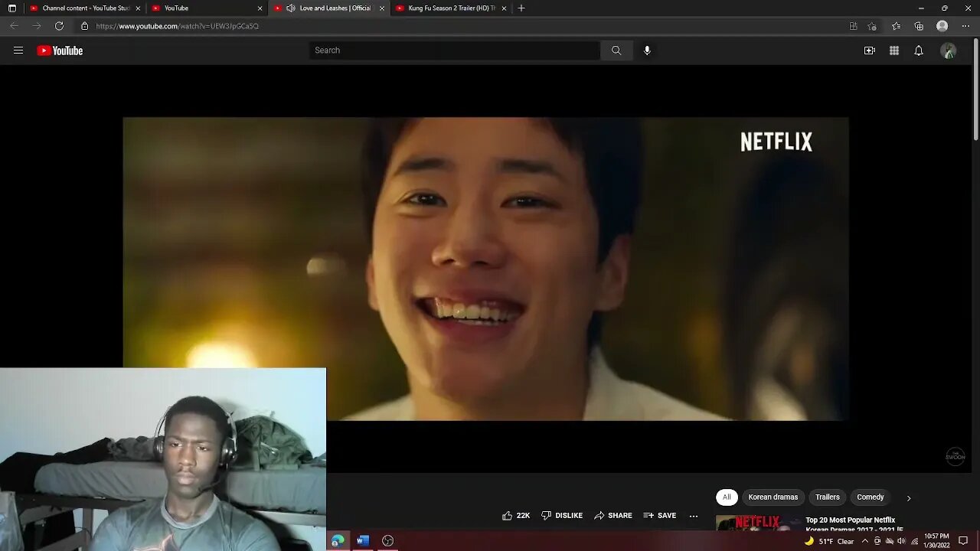Switch to Channel content YouTube Studio tab
The height and width of the screenshot is (551, 980).
(x=85, y=8)
